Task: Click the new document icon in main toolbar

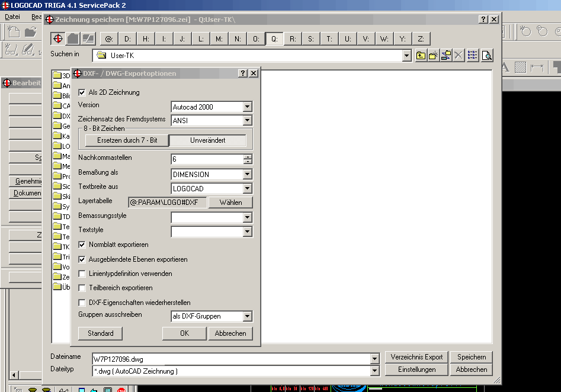Action: pyautogui.click(x=14, y=32)
